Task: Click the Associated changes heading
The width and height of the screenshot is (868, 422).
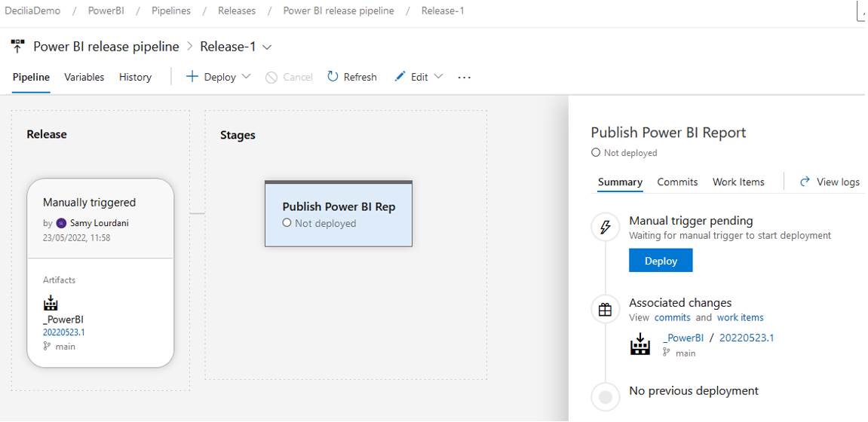Action: pos(680,302)
